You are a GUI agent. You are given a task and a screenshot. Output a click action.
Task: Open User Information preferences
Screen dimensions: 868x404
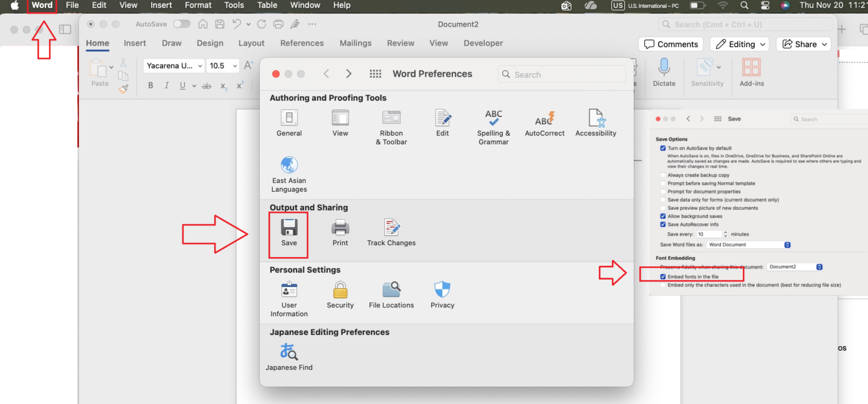tap(289, 299)
